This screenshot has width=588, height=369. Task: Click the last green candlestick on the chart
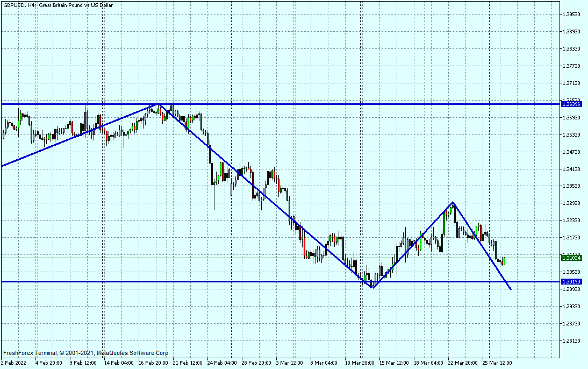coord(504,261)
